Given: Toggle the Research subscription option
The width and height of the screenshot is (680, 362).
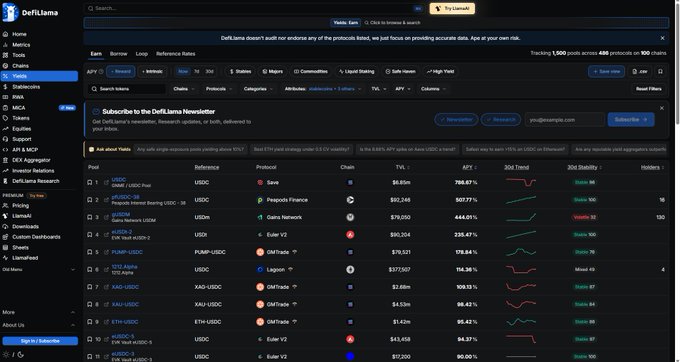Looking at the screenshot, I should tap(501, 120).
